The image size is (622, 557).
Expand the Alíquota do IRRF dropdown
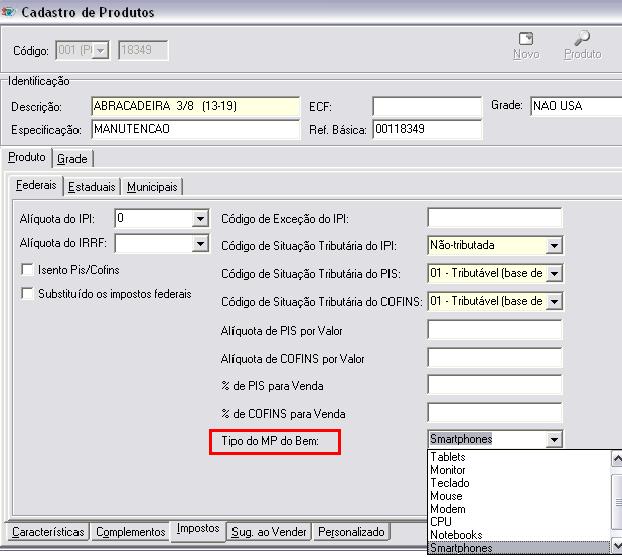pyautogui.click(x=199, y=243)
